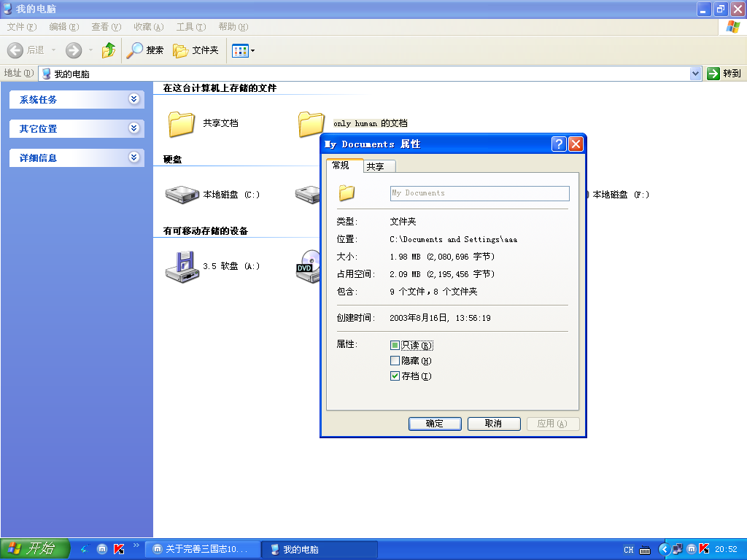
Task: Open the Search (搜索) toolbar tool
Action: (145, 50)
